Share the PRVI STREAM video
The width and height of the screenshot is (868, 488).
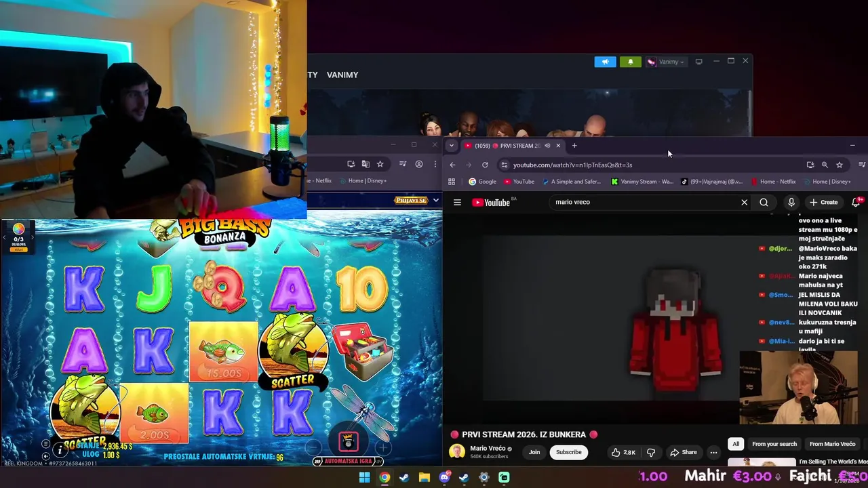[684, 452]
